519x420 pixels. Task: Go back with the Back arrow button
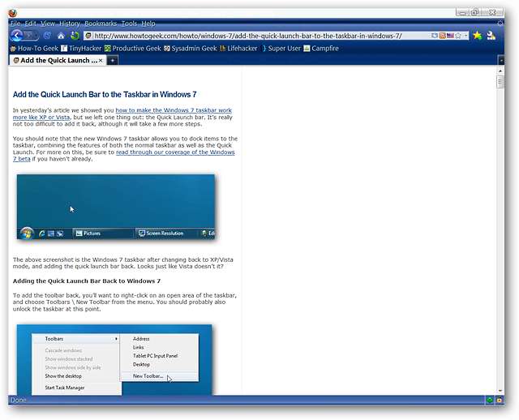click(x=16, y=36)
